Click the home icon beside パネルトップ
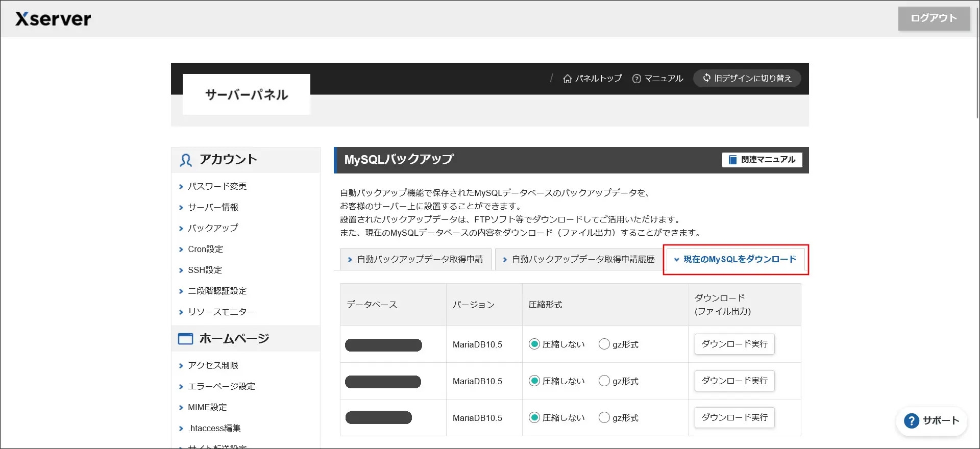Screen dimensions: 980x449 point(567,79)
